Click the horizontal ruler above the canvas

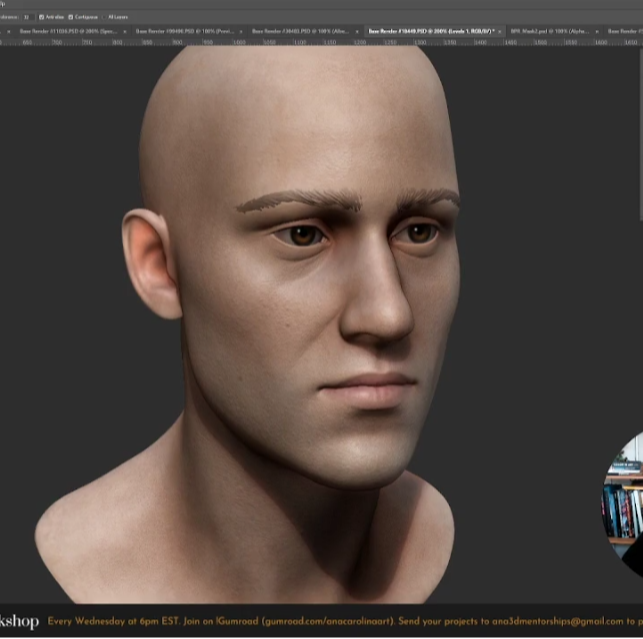coord(322,42)
